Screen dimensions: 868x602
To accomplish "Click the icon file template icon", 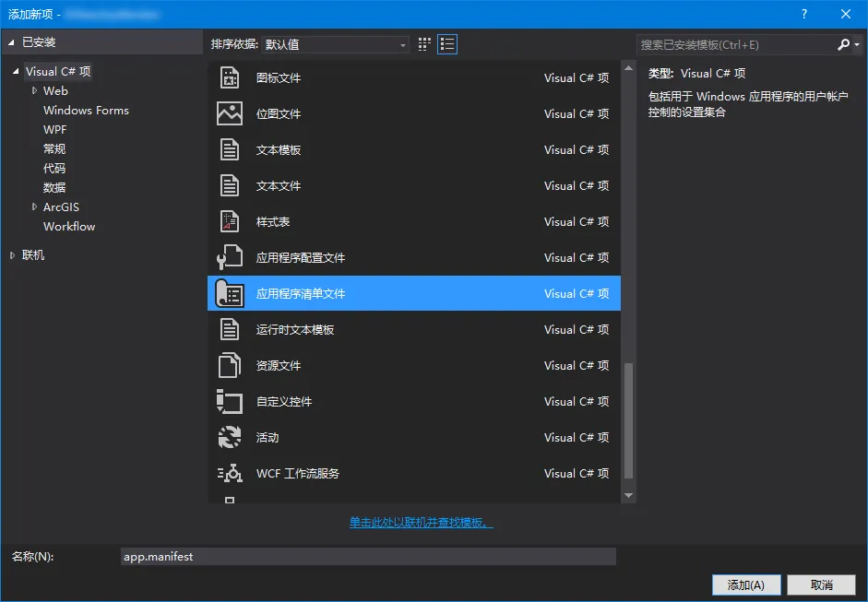I will pos(229,77).
